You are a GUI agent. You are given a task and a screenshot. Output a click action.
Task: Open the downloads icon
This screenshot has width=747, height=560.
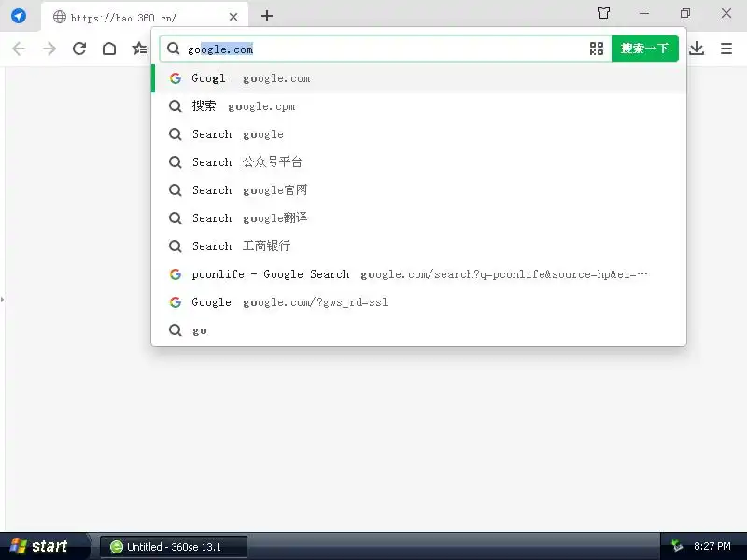(697, 49)
